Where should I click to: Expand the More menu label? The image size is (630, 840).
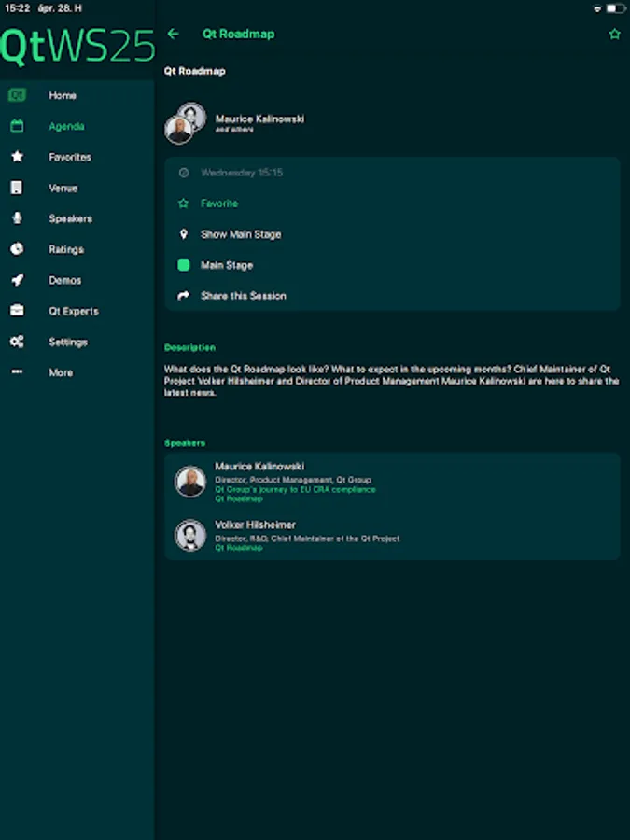tap(61, 372)
